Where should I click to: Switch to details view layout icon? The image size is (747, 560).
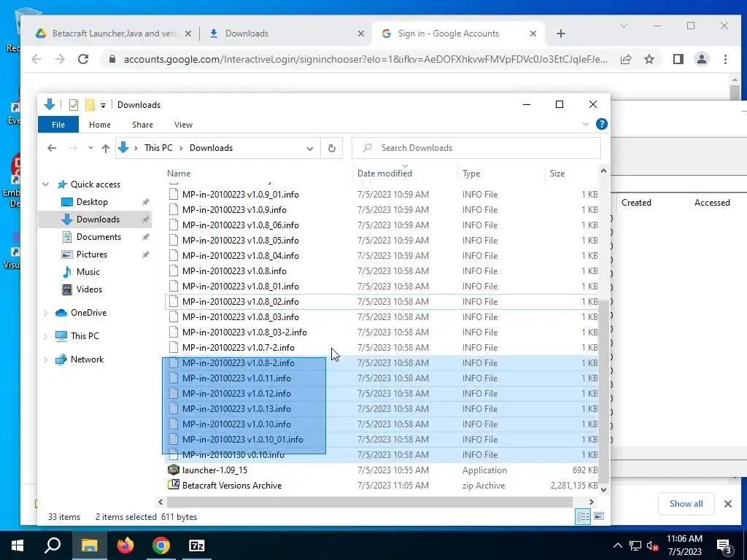(x=583, y=517)
